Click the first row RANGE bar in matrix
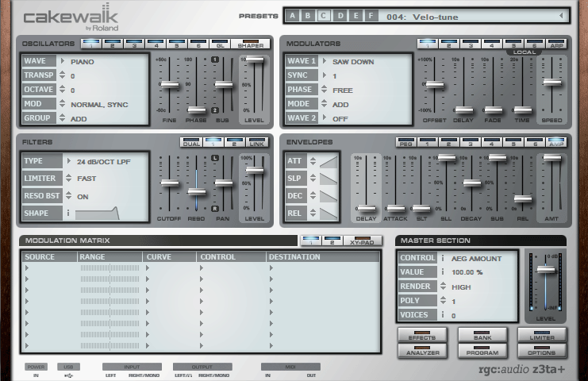The width and height of the screenshot is (588, 381). 110,267
